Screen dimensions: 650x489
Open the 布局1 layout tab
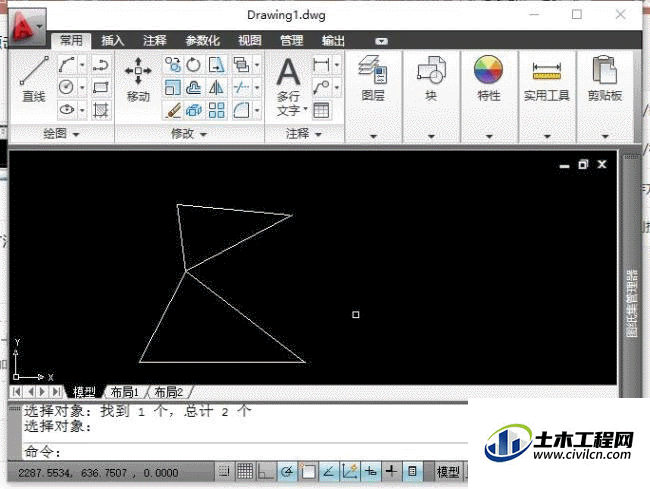pos(124,392)
